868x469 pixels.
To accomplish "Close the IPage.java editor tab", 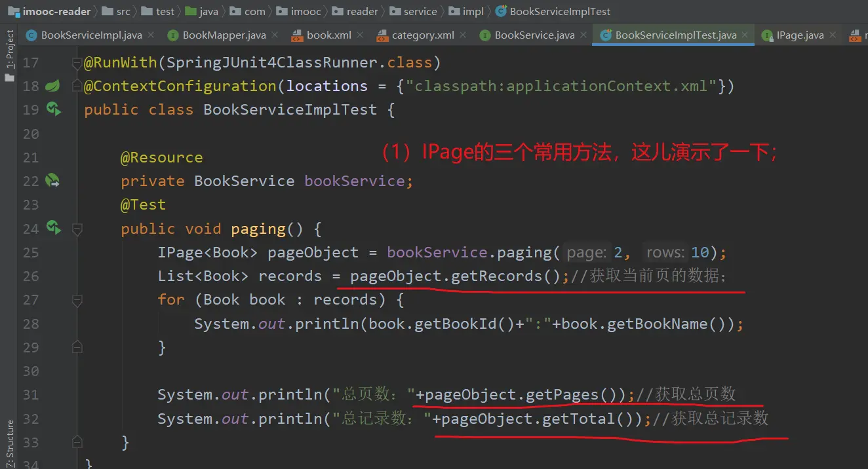I will click(x=833, y=35).
